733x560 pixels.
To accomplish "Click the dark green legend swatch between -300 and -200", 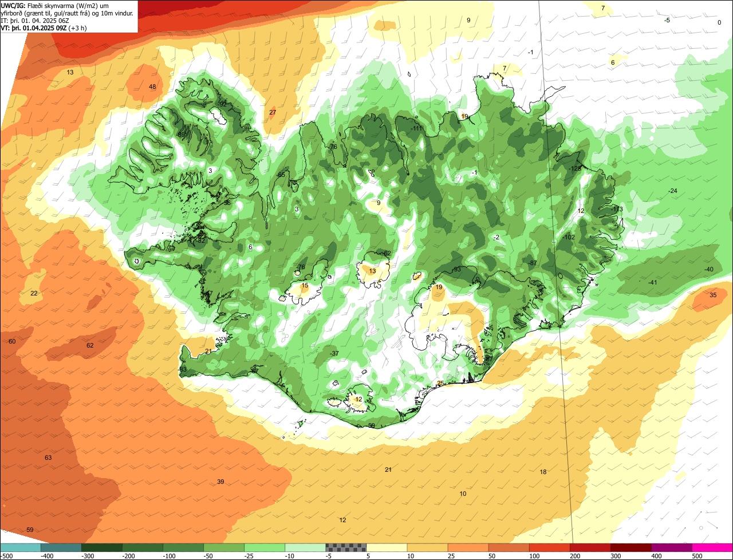I will [102, 547].
